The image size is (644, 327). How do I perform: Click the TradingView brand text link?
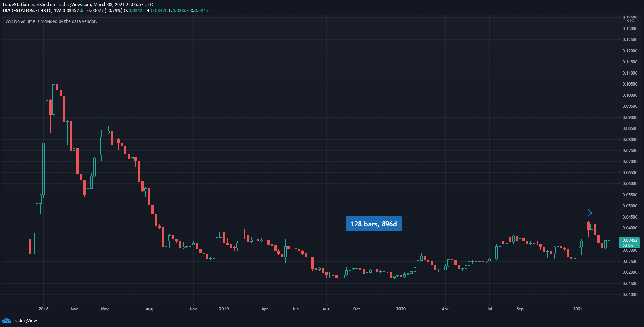pos(24,320)
